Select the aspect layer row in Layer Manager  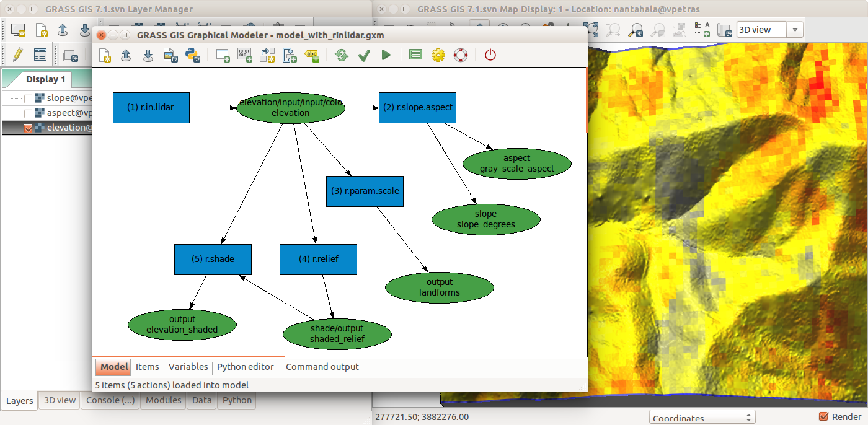pyautogui.click(x=47, y=113)
